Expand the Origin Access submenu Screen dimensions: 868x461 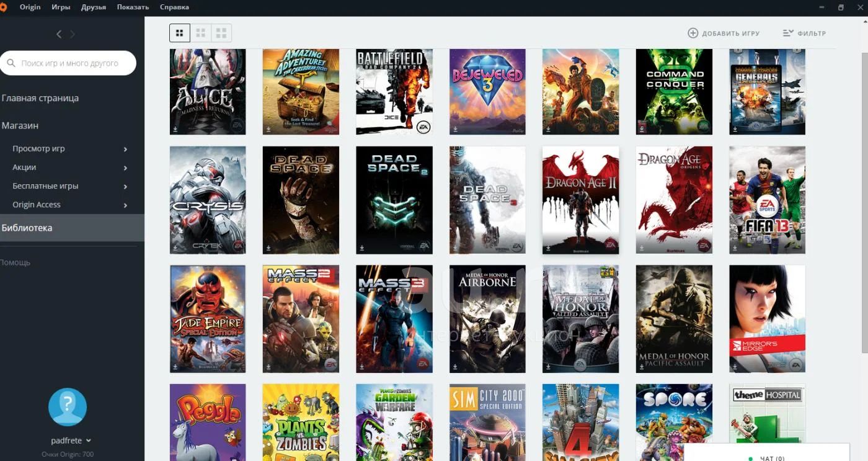[125, 205]
